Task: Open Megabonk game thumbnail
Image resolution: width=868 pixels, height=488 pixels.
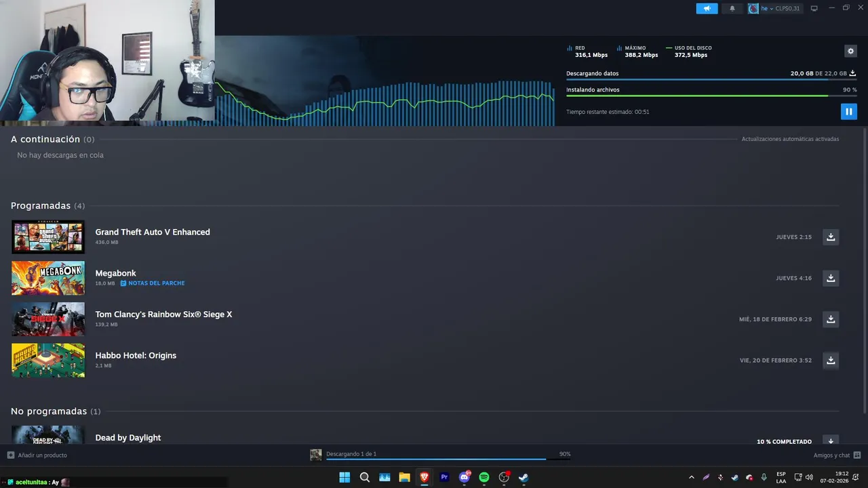Action: coord(48,278)
